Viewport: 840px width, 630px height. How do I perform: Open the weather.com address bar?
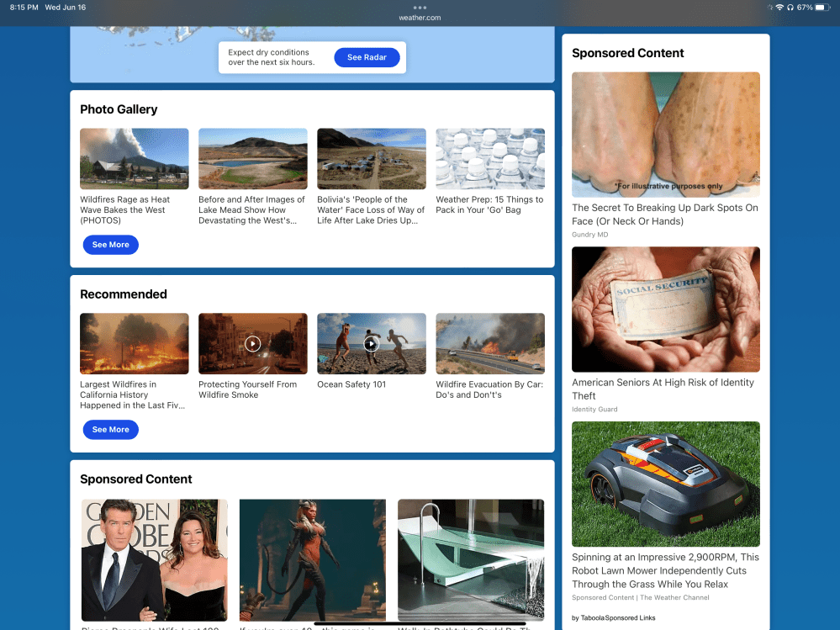click(420, 18)
